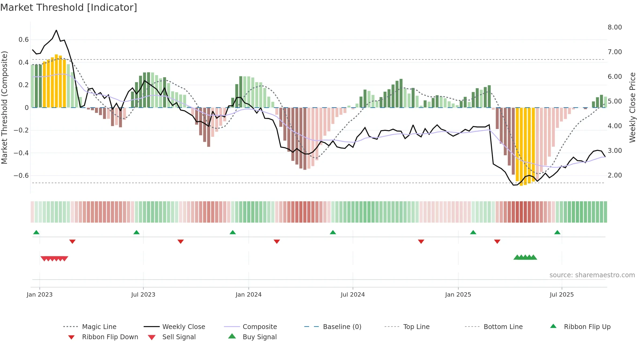
Task: Click the '7.00' price axis tick label
Action: [615, 52]
